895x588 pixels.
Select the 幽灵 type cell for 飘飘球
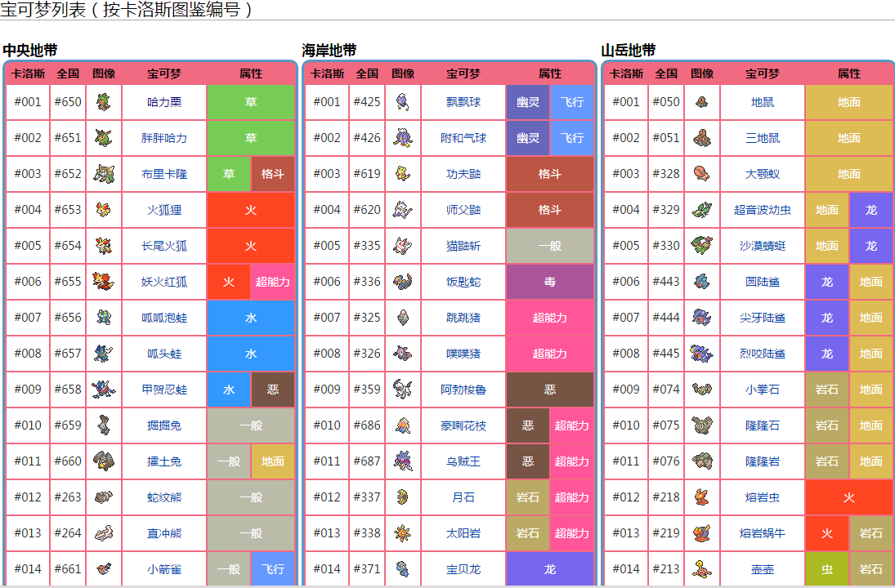pyautogui.click(x=527, y=102)
